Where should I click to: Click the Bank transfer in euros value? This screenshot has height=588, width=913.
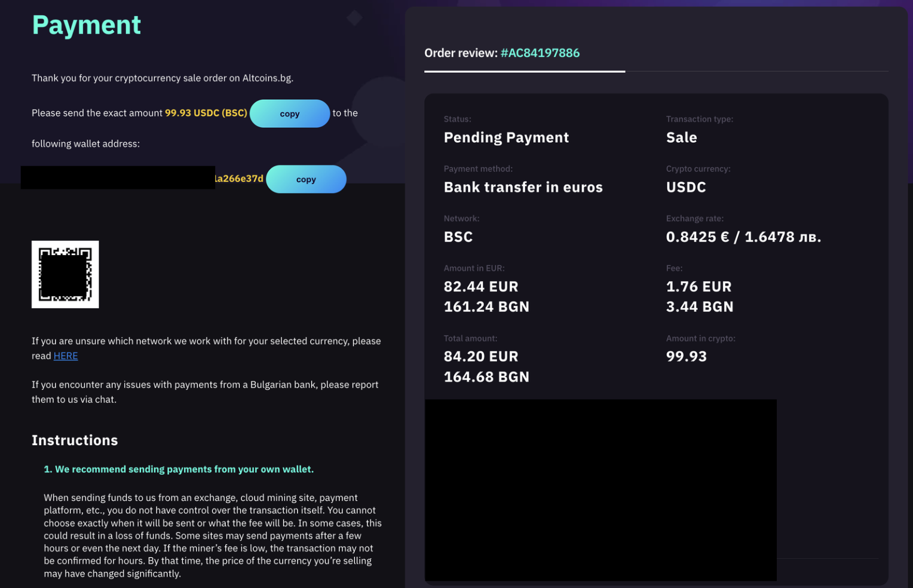click(x=523, y=187)
